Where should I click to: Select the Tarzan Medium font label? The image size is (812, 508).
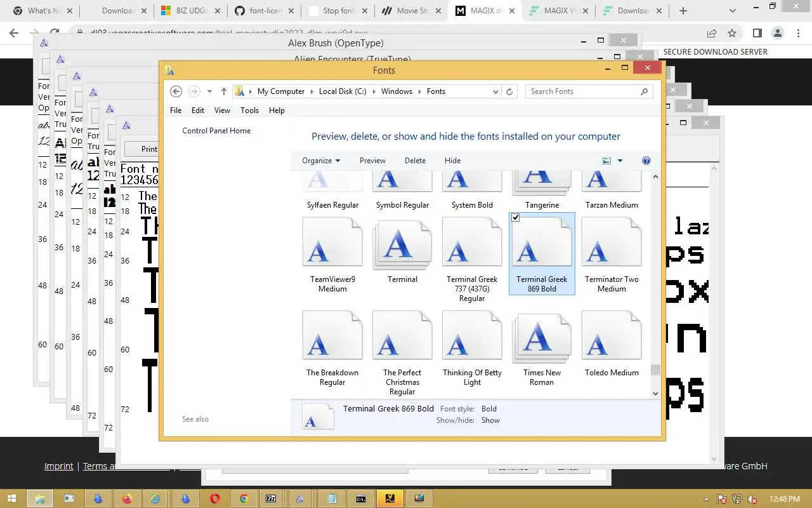click(612, 205)
